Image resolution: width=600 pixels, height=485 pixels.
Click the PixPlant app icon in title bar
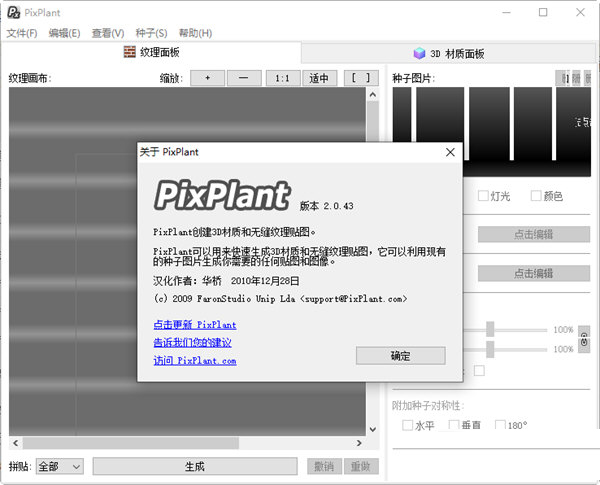(x=13, y=13)
